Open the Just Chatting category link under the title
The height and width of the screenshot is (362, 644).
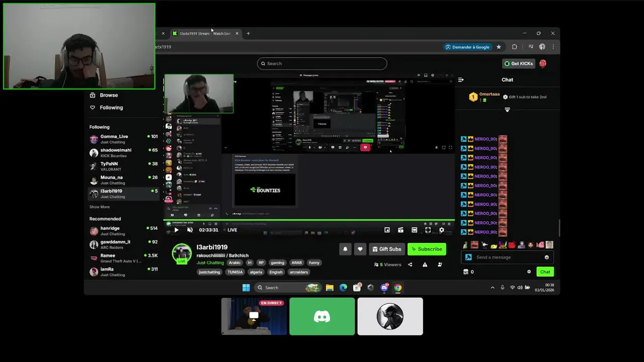click(210, 262)
